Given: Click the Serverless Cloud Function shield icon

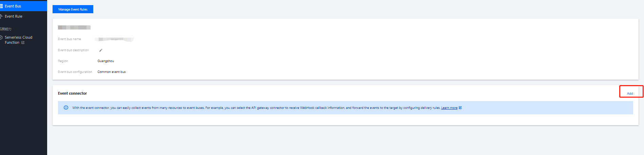Looking at the screenshot, I should pos(1,37).
